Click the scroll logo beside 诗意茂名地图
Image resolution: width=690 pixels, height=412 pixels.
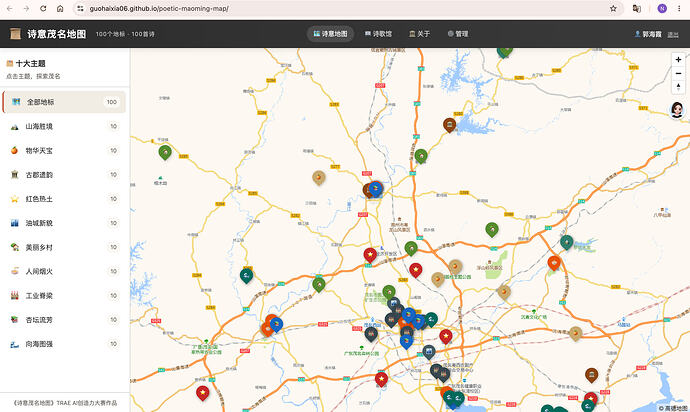[15, 34]
